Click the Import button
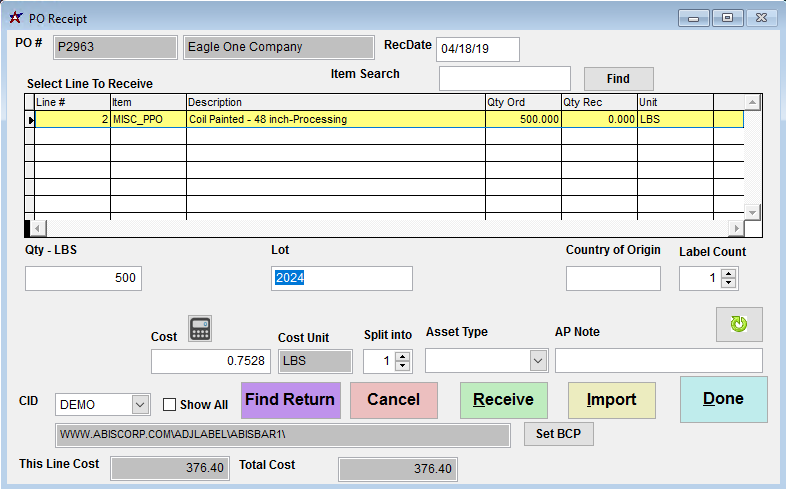Image resolution: width=786 pixels, height=489 pixels. coord(611,400)
